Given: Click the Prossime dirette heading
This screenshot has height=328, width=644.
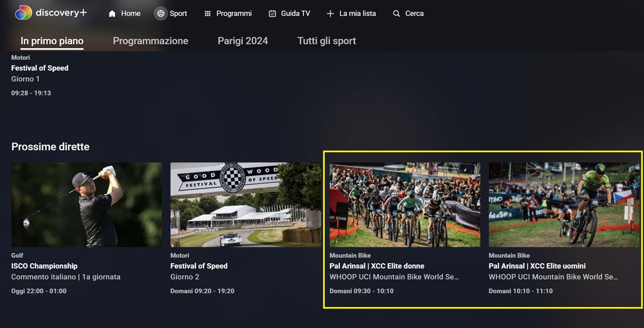Looking at the screenshot, I should [50, 146].
